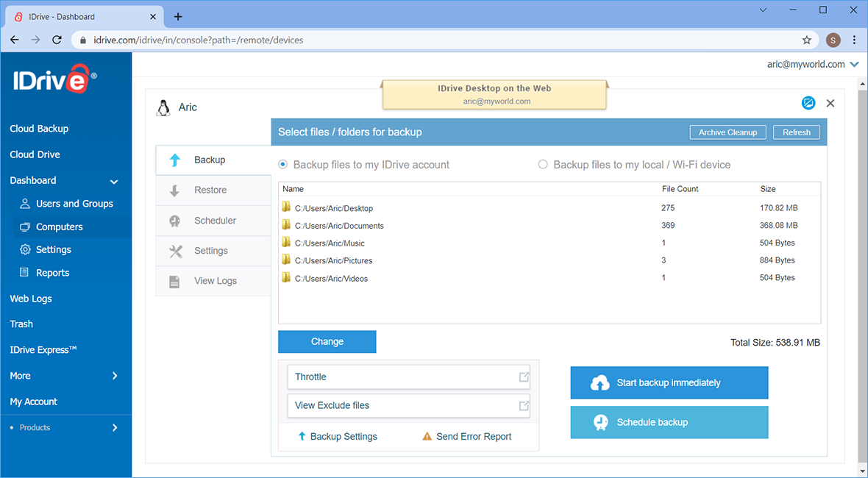Click the cloud icon on Start backup immediately

(600, 383)
